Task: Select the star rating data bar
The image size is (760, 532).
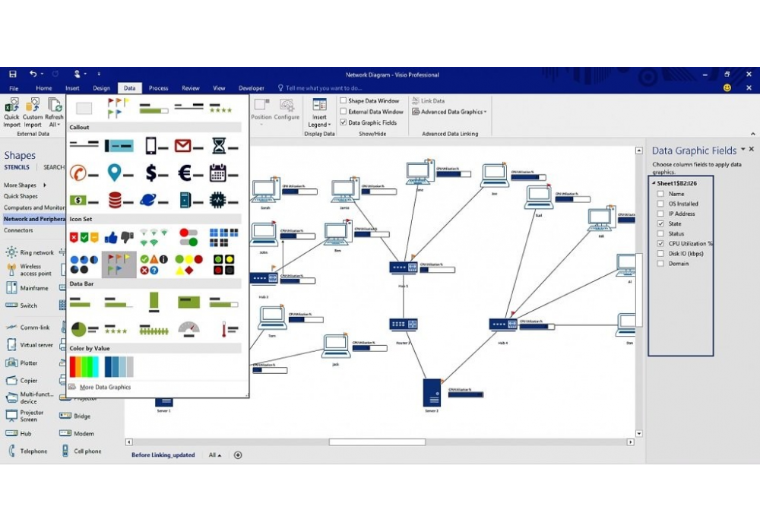Action: (x=116, y=330)
